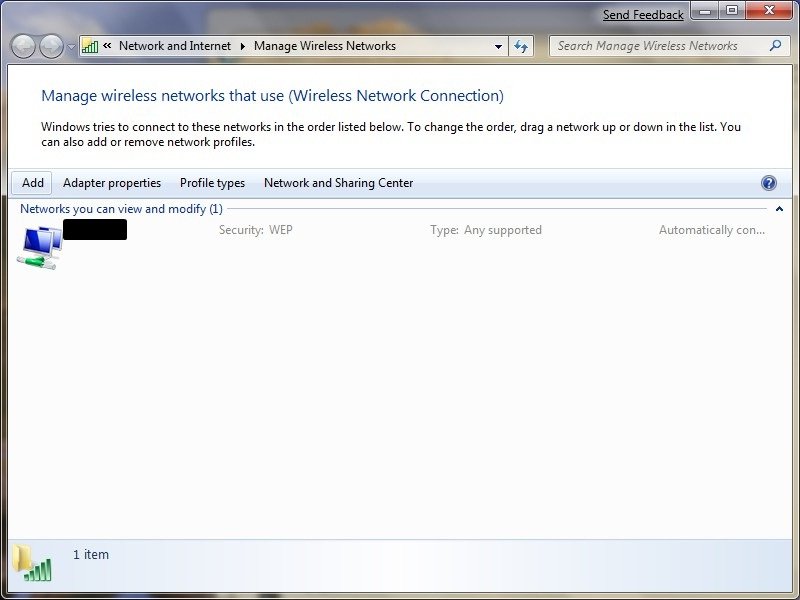This screenshot has height=600, width=800.
Task: Open Network and Sharing Center
Action: point(338,183)
